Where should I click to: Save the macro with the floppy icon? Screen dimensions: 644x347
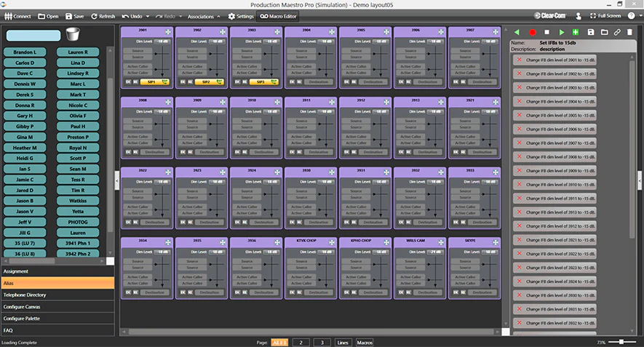pyautogui.click(x=591, y=32)
